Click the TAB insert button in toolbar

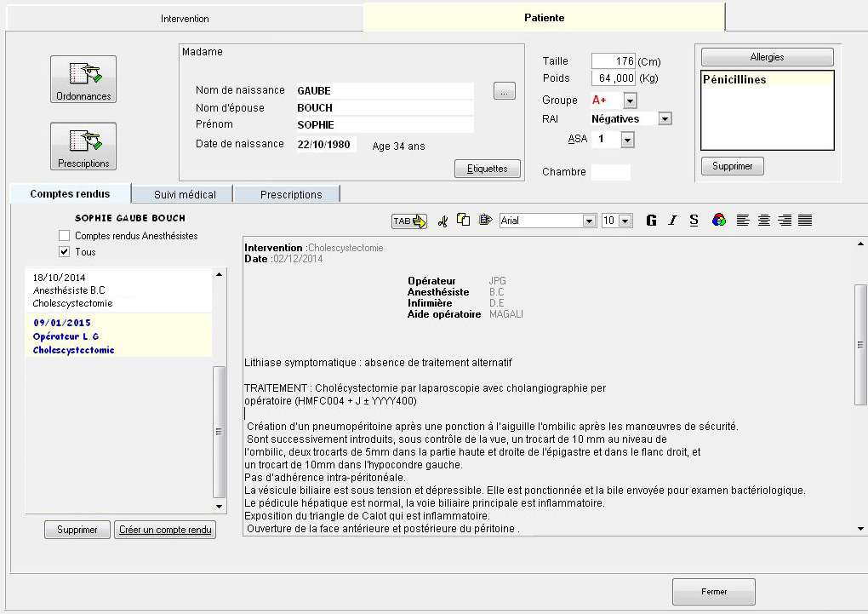pyautogui.click(x=409, y=221)
